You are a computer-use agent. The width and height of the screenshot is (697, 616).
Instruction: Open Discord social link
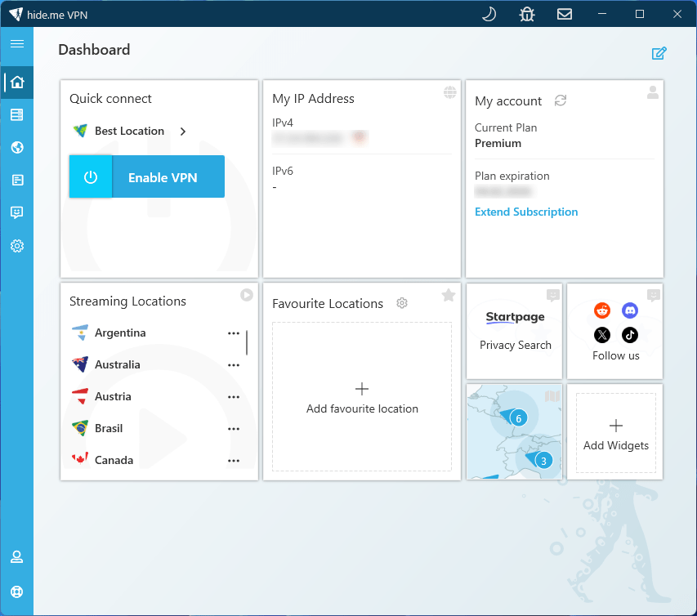coord(630,310)
